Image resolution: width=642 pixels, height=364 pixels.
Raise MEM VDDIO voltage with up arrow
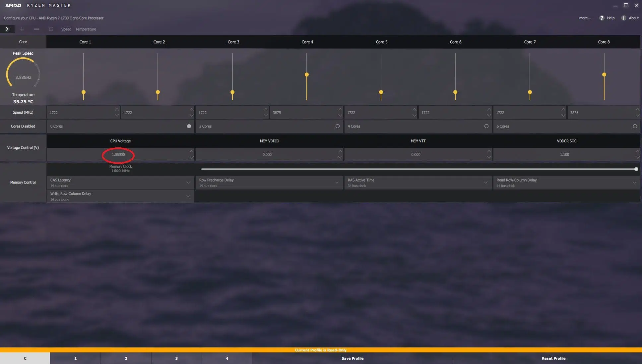coord(340,151)
